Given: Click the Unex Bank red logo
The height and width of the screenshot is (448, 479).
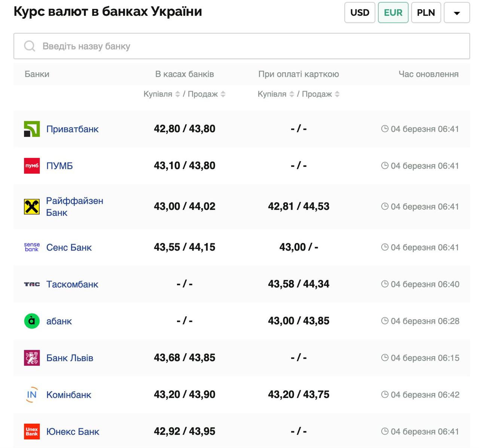Looking at the screenshot, I should tap(32, 432).
